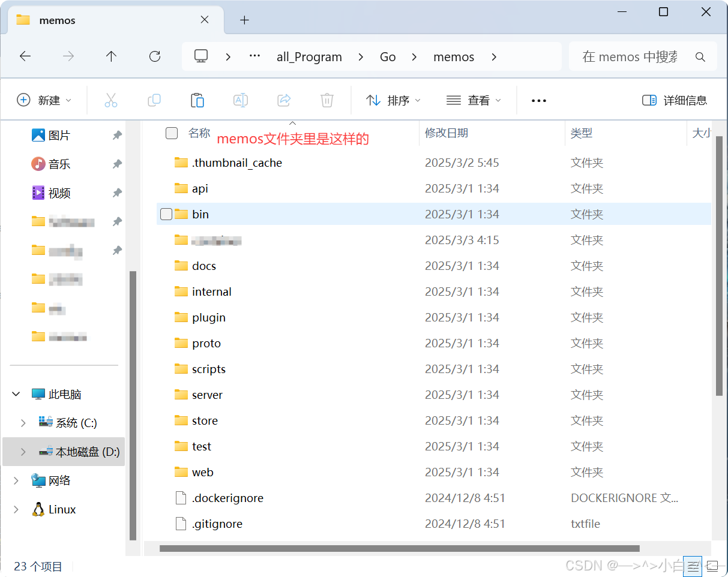
Task: Click the Rename icon in the toolbar
Action: [241, 100]
